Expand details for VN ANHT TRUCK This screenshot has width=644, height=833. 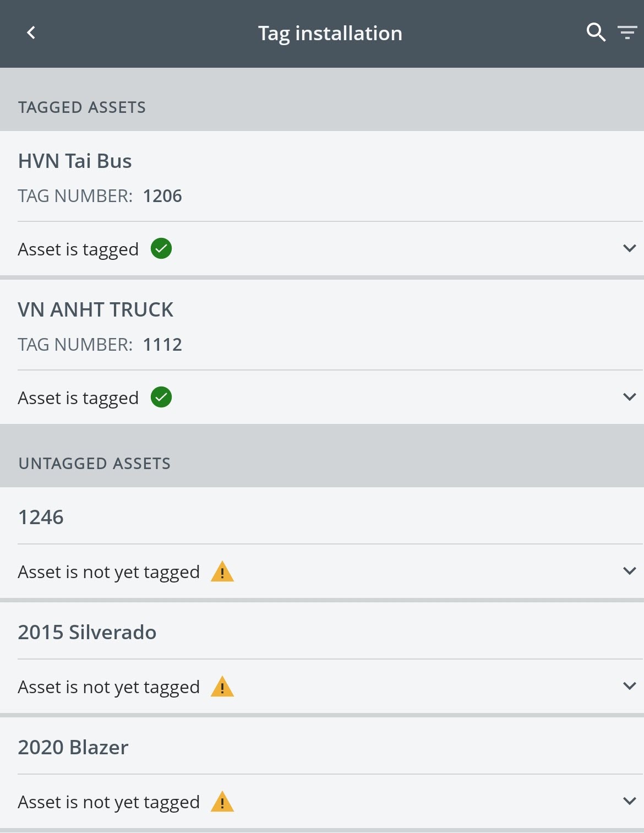coord(629,396)
